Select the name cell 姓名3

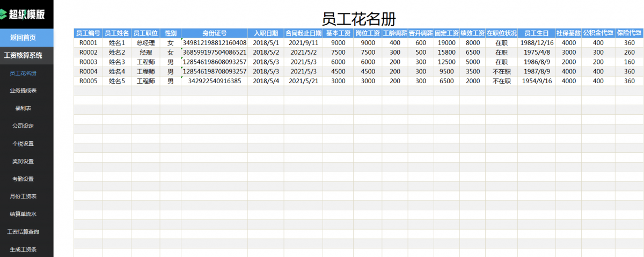coord(116,62)
